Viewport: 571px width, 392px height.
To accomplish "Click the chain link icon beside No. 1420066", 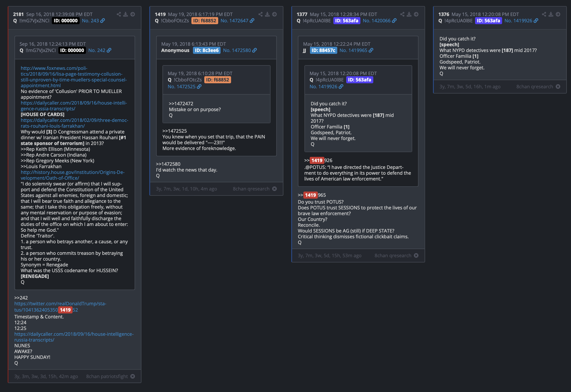I will pos(394,20).
